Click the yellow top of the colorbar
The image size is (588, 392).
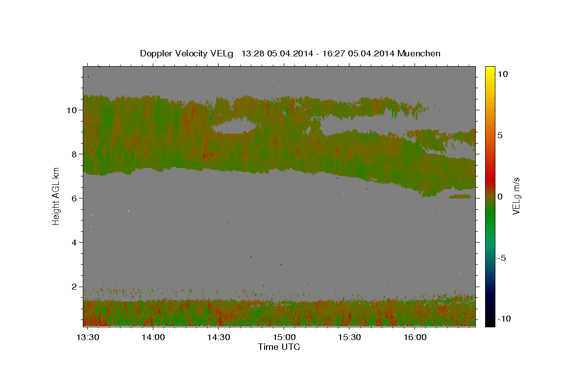click(x=490, y=70)
